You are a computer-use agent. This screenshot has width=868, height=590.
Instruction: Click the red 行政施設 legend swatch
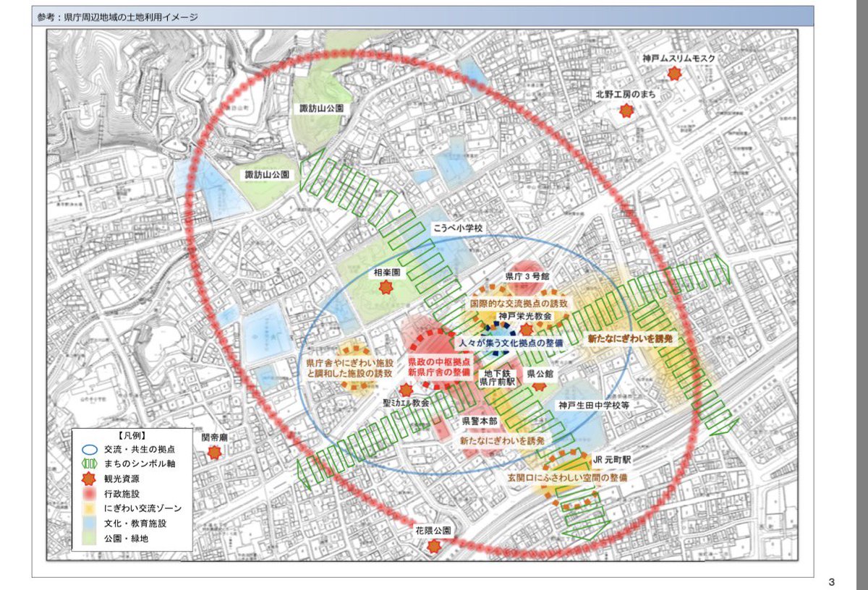point(90,494)
